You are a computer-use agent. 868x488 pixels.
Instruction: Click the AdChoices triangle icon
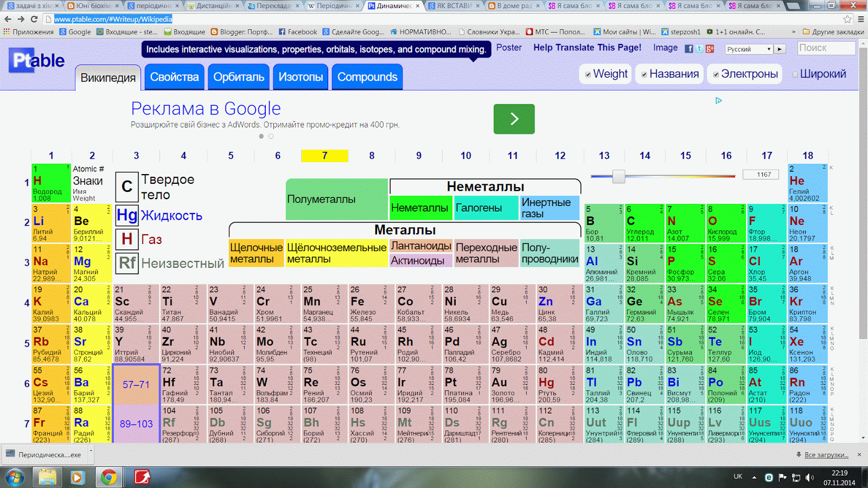click(719, 100)
